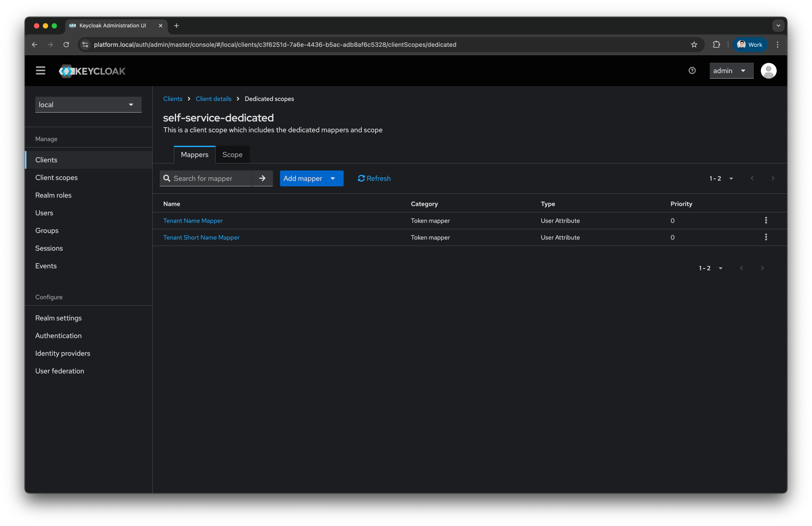812x526 pixels.
Task: Select the Mappers tab
Action: tap(195, 155)
